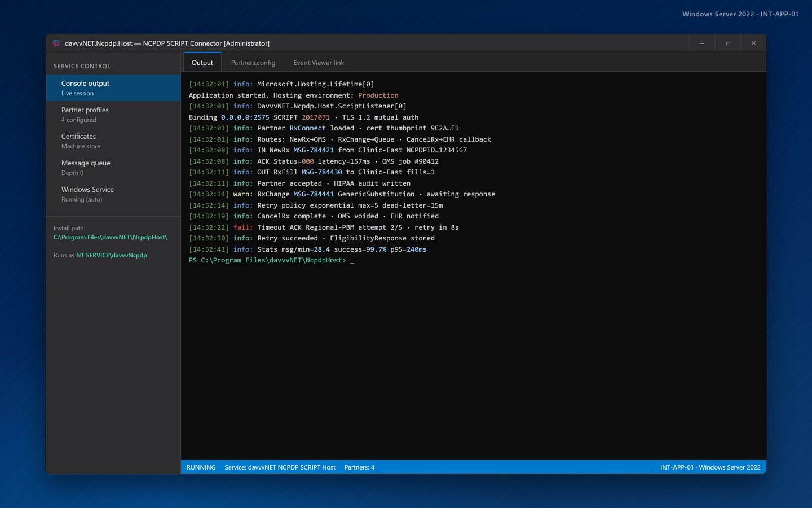This screenshot has height=508, width=812.
Task: Click the Stats msg/min log line
Action: coord(308,249)
